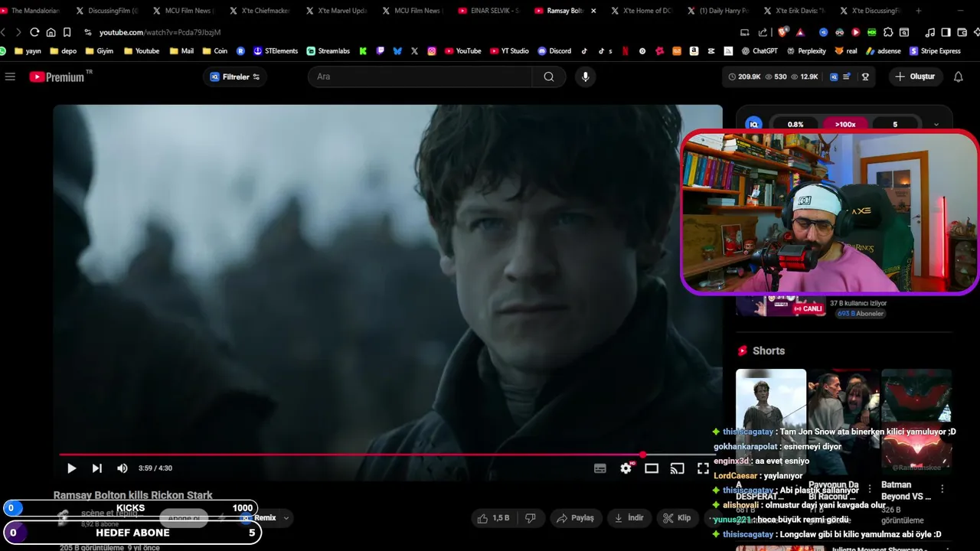Share the video via Paylaş
Viewport: 980px width, 551px height.
(575, 518)
